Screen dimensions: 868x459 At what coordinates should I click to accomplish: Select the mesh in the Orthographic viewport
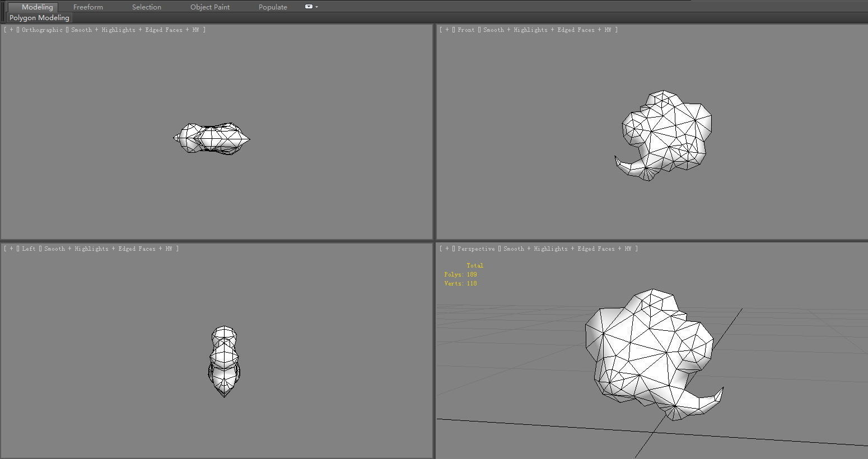tap(213, 138)
